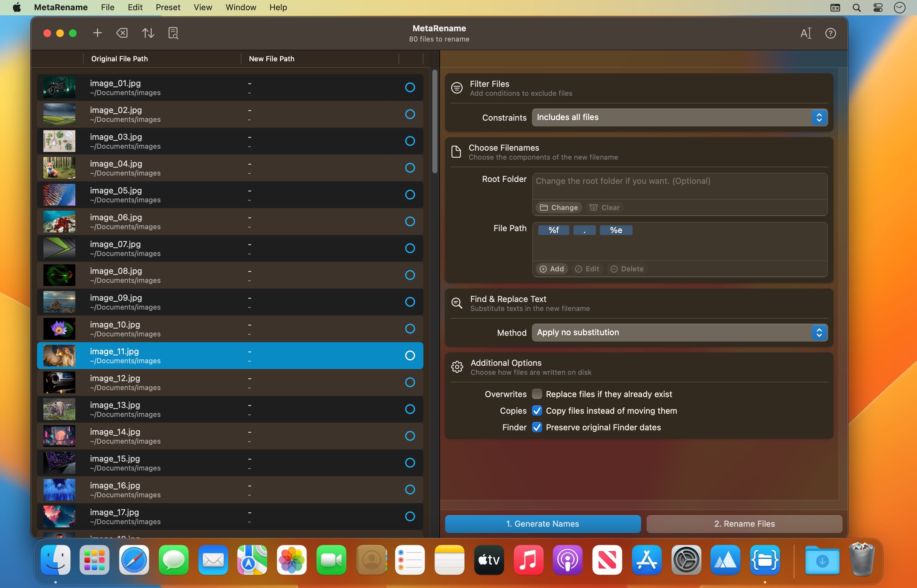This screenshot has width=917, height=588.
Task: Click the plus icon to add files
Action: 97,33
